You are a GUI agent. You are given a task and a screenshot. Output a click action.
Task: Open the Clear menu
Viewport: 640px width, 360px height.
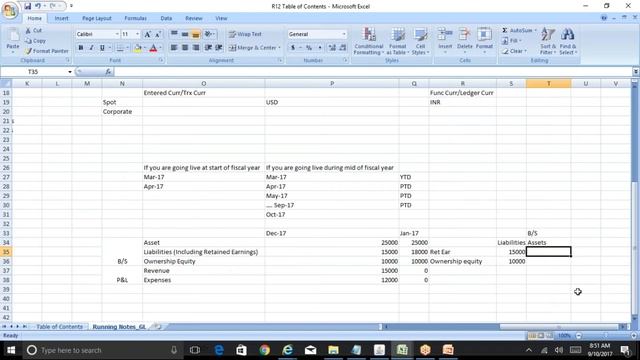514,51
